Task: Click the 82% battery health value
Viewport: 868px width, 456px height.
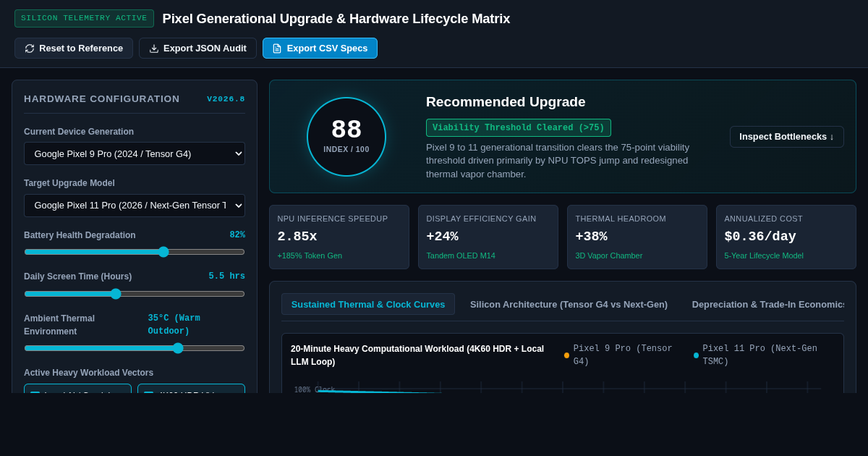Action: [237, 235]
